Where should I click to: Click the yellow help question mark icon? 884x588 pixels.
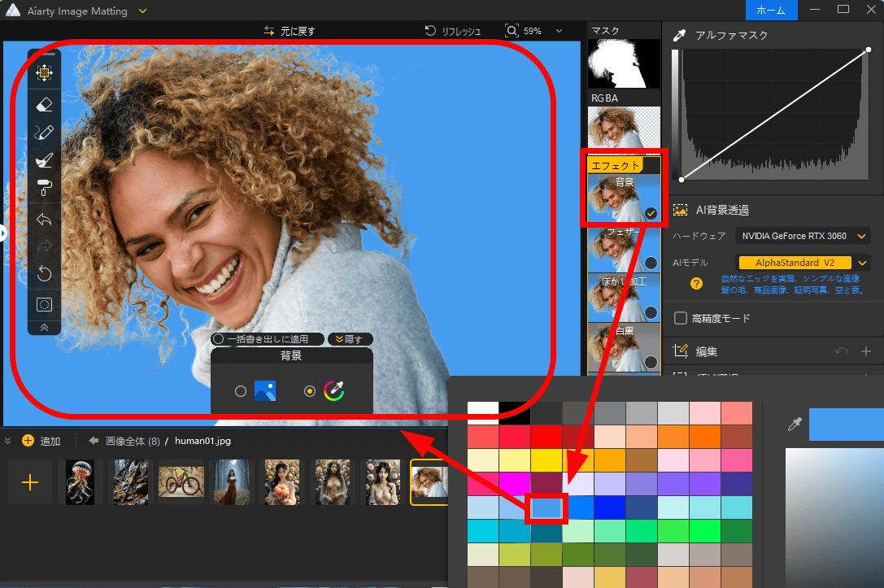(x=696, y=284)
